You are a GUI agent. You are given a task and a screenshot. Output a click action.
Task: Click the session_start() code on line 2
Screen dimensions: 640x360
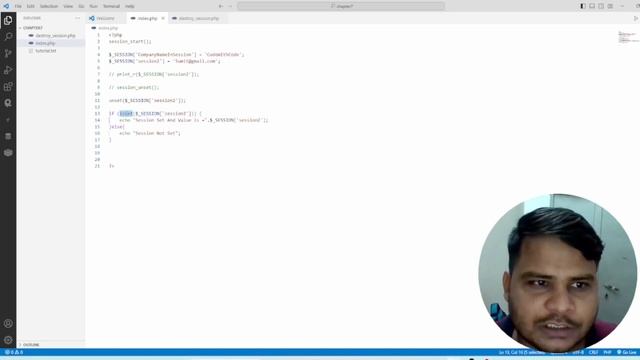click(x=130, y=42)
